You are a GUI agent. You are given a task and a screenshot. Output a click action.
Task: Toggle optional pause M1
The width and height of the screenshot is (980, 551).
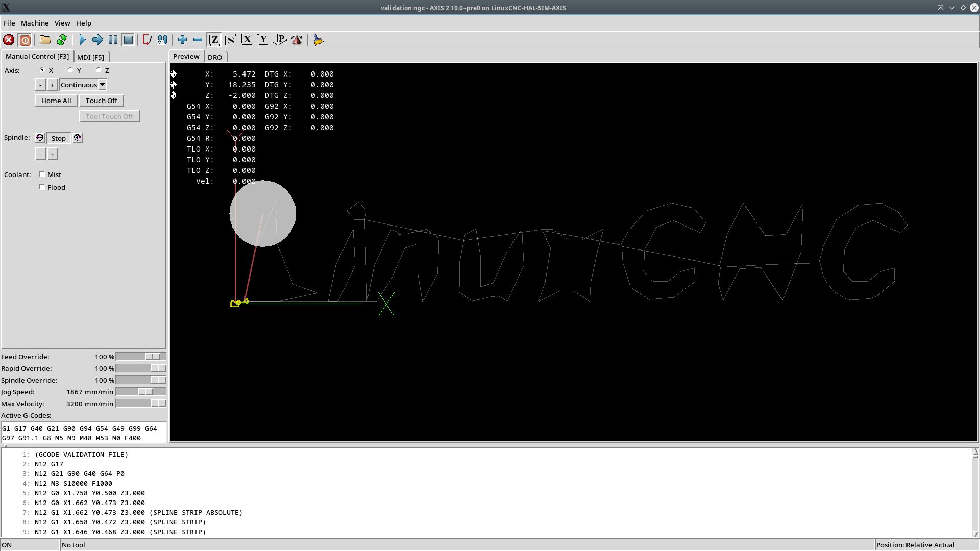(162, 40)
